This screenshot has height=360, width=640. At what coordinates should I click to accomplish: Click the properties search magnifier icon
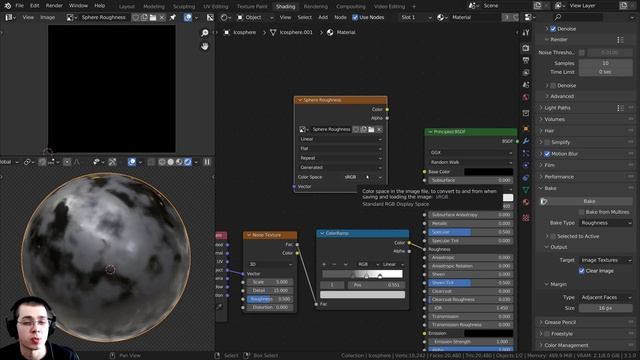(x=558, y=17)
